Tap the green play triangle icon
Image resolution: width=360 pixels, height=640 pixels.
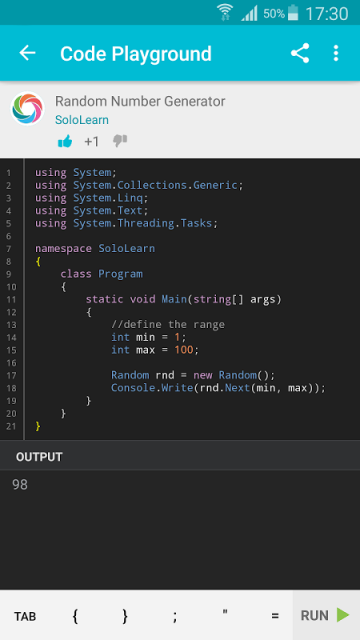[x=342, y=615]
